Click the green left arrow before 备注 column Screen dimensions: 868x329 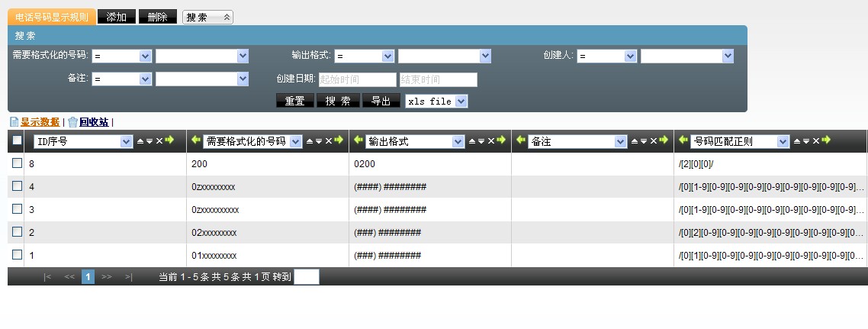521,140
